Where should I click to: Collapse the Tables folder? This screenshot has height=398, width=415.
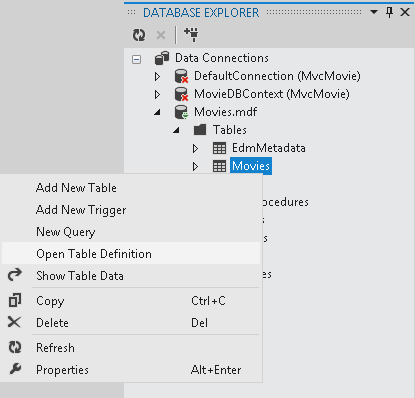(176, 131)
